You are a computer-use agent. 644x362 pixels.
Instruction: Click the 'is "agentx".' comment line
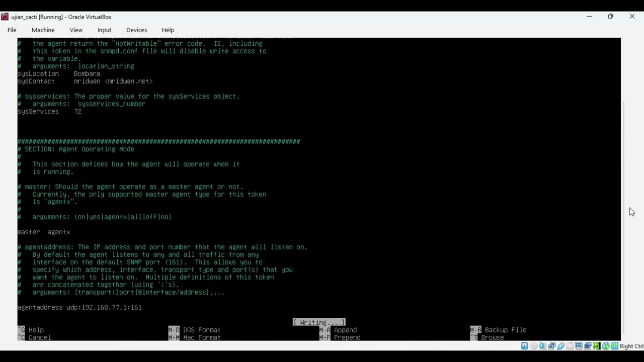(47, 202)
